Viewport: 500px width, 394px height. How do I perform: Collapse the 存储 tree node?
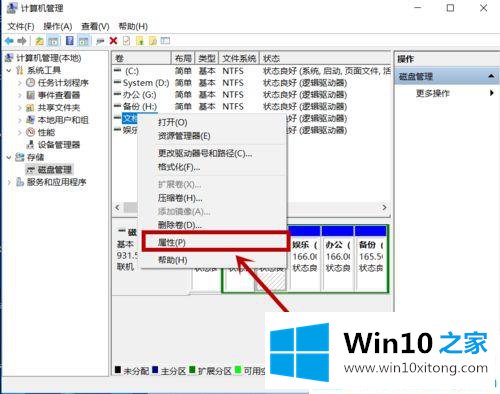[x=9, y=157]
